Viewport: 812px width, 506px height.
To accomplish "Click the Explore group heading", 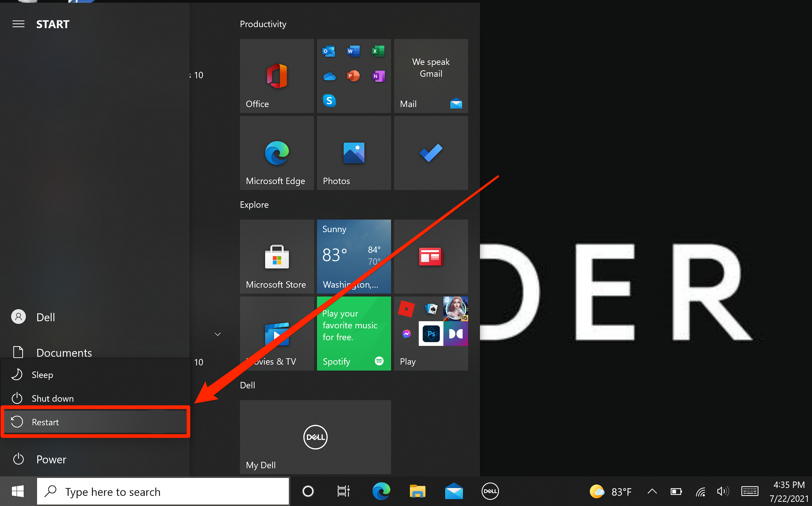I will pyautogui.click(x=254, y=205).
